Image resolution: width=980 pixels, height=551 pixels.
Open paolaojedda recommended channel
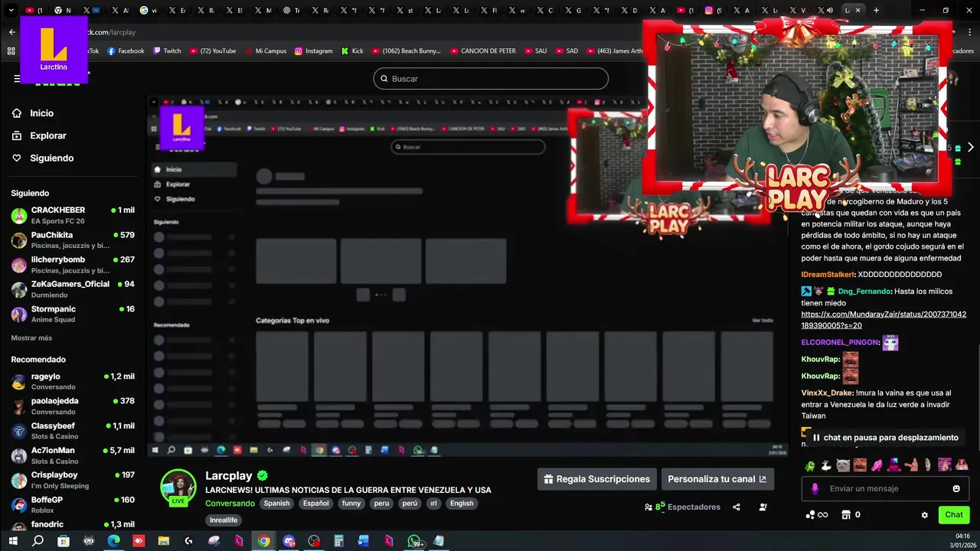tap(73, 406)
